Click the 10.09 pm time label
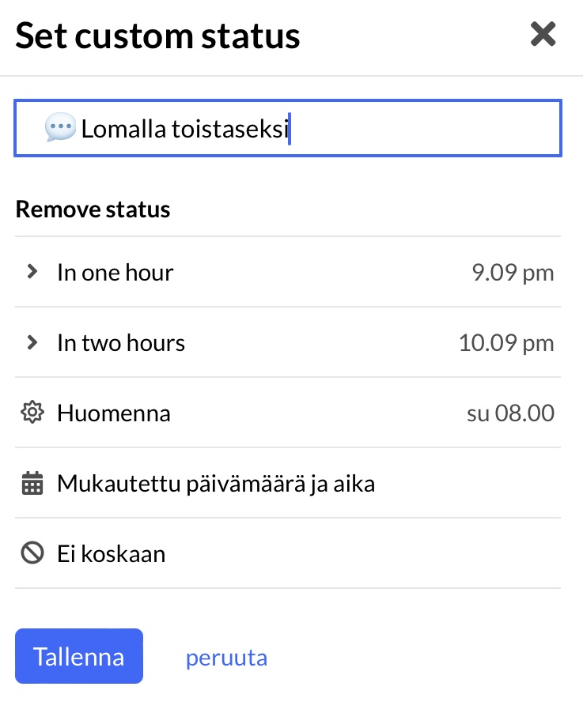This screenshot has width=583, height=728. tap(506, 344)
